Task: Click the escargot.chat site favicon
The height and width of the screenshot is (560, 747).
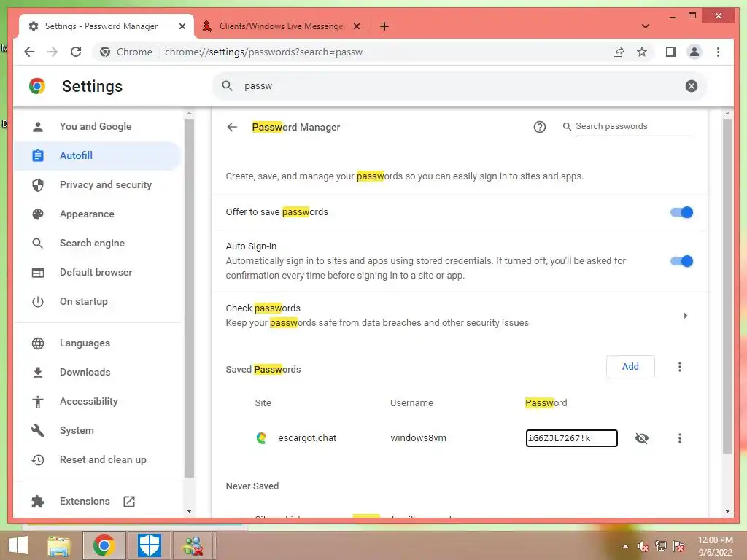Action: (x=261, y=437)
